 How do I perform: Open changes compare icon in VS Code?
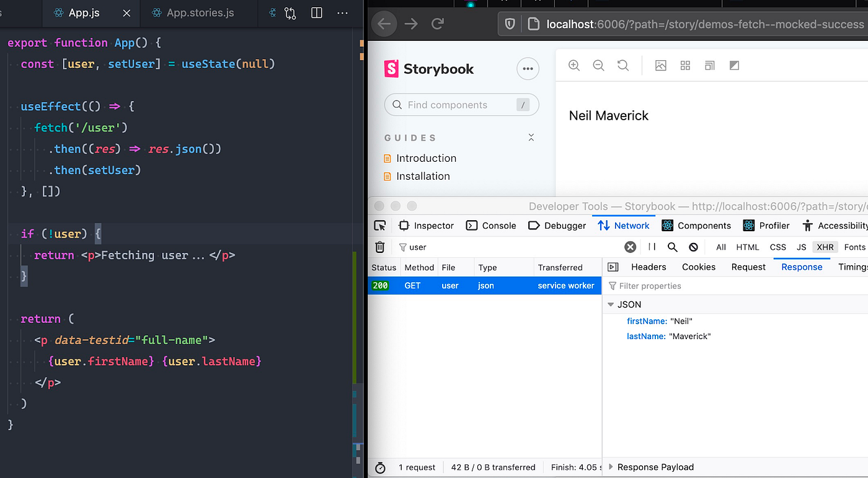(290, 13)
